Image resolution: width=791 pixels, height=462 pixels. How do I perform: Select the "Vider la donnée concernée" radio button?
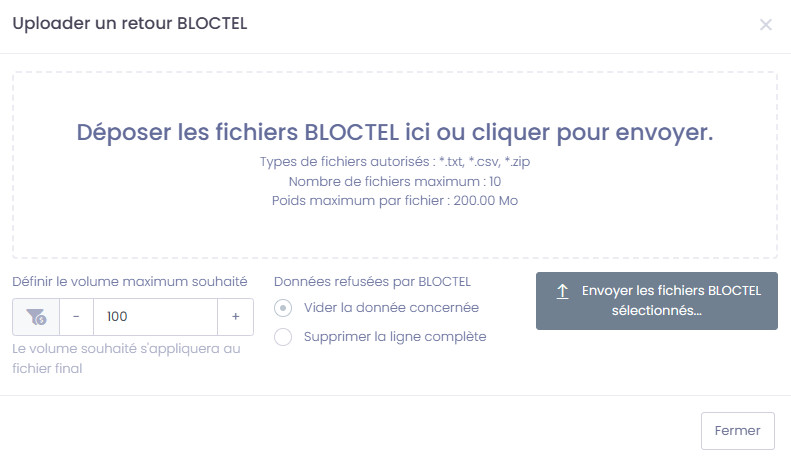[283, 308]
